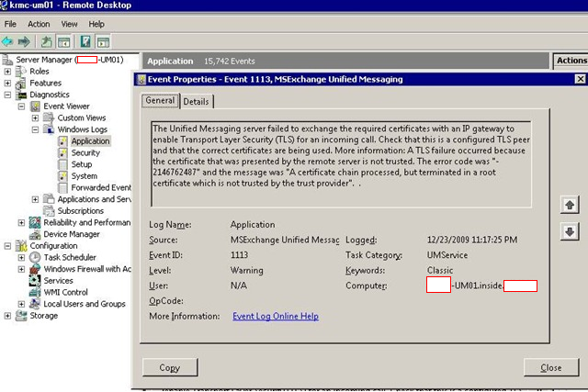Expand the Local Users and Groups node
The image size is (588, 392).
click(x=21, y=304)
